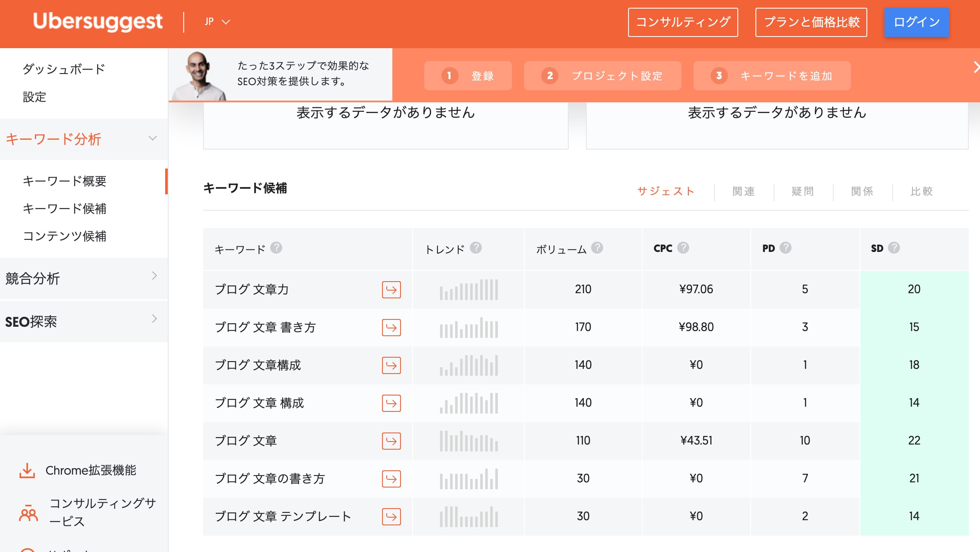Click help icon next to キーワード header
980x552 pixels.
276,248
